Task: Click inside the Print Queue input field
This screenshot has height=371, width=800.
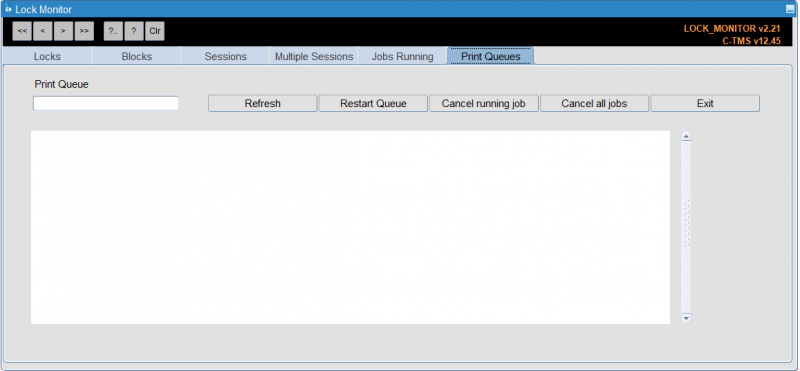Action: click(x=106, y=104)
